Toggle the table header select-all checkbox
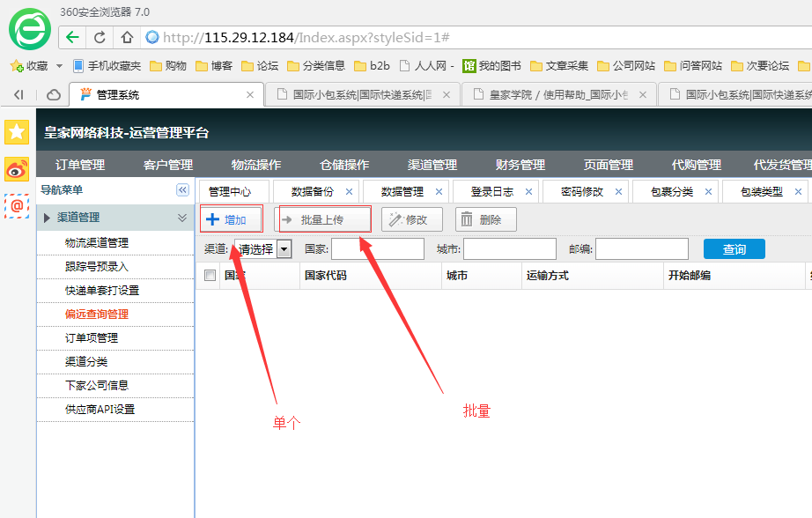Image resolution: width=812 pixels, height=518 pixels. (210, 275)
